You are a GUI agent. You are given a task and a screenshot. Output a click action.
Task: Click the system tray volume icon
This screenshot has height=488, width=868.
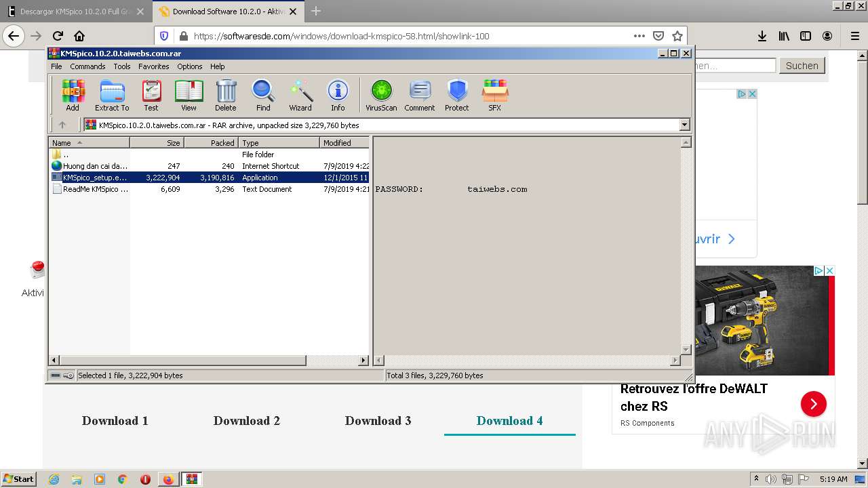click(772, 479)
